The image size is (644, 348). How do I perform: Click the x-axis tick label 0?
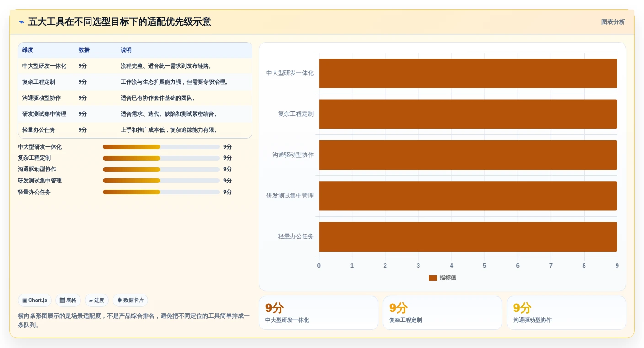(x=319, y=266)
